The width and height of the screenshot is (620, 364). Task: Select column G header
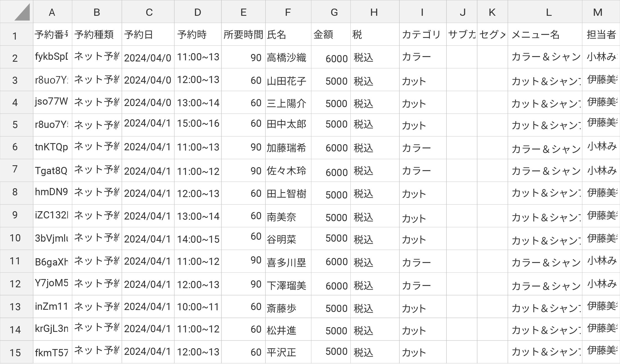click(334, 12)
